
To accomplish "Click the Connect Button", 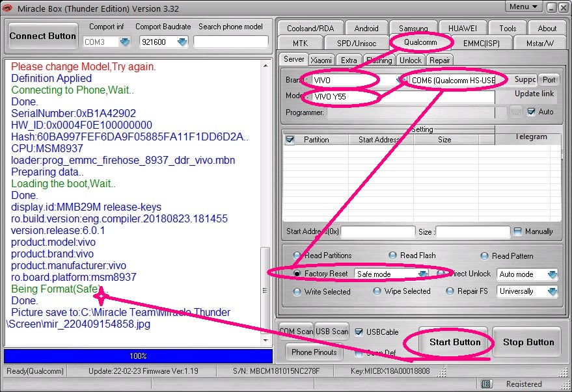I will 43,36.
